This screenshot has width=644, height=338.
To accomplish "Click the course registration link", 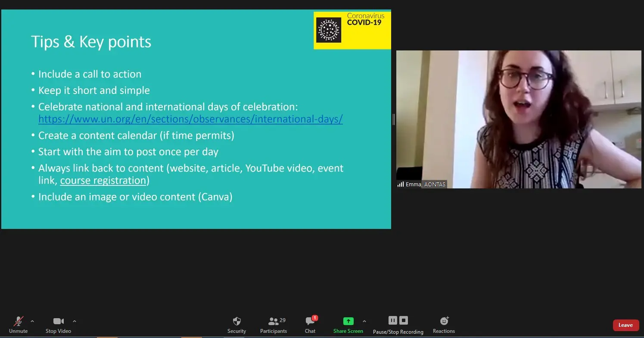I will 103,180.
